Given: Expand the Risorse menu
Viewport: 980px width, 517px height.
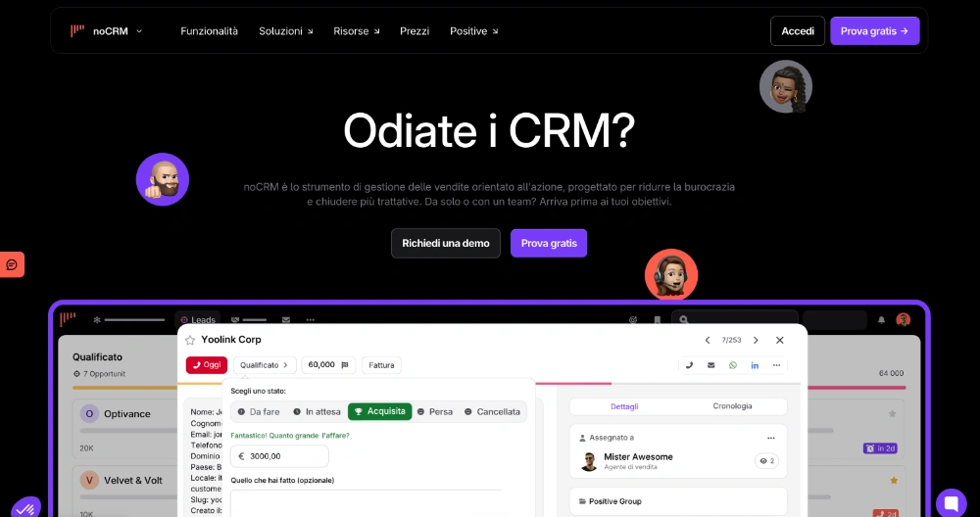Looking at the screenshot, I should 357,30.
